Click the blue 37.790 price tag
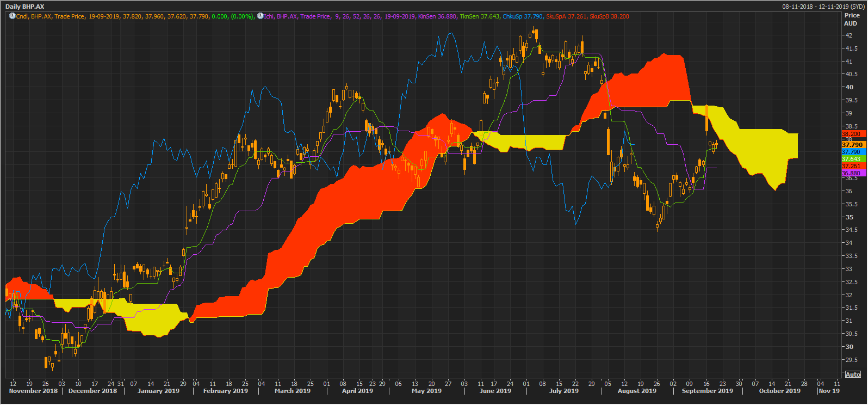Viewport: 868px width, 405px height. (x=853, y=152)
